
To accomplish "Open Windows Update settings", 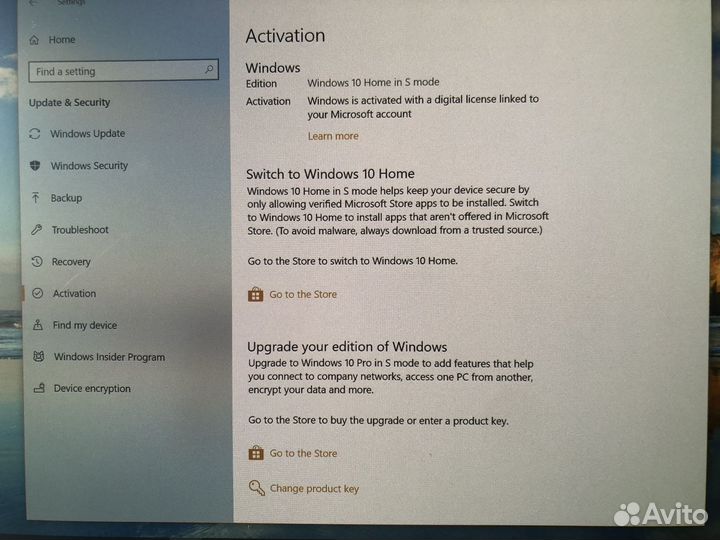I will pyautogui.click(x=87, y=134).
